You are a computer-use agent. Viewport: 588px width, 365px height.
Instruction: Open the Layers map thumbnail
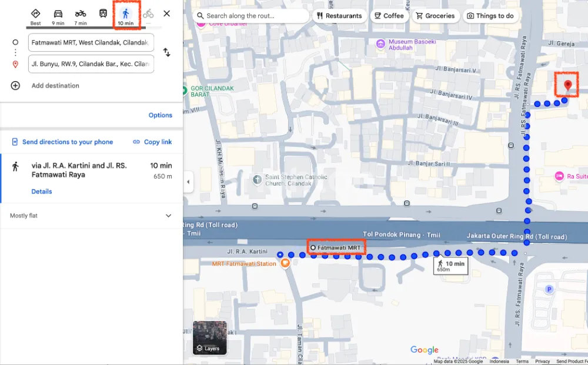pyautogui.click(x=209, y=337)
